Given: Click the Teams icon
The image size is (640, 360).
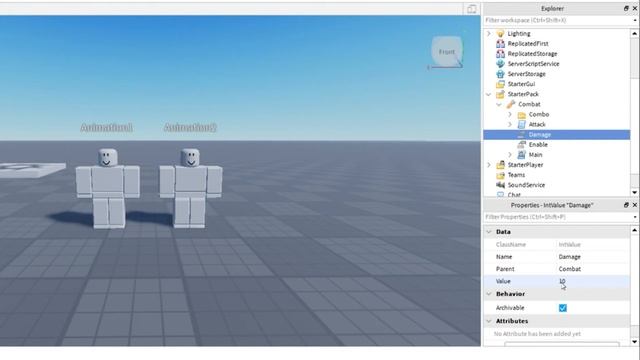Looking at the screenshot, I should (500, 175).
